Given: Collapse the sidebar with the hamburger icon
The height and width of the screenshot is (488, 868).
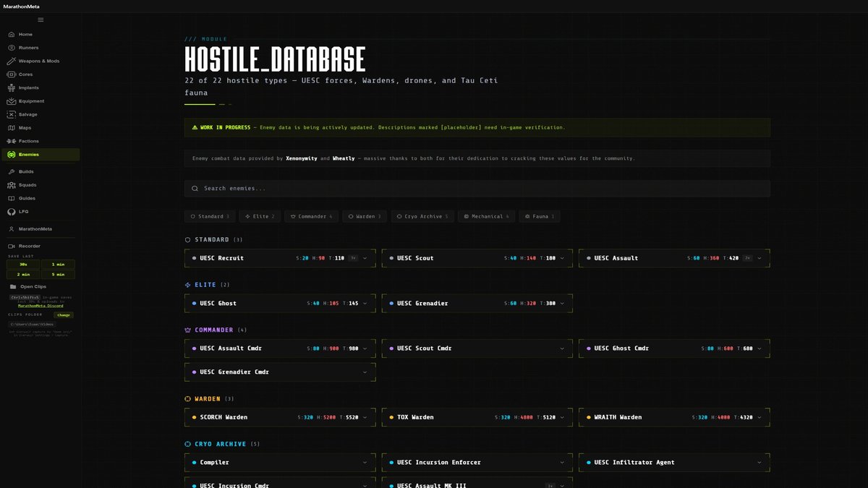Looking at the screenshot, I should [41, 20].
